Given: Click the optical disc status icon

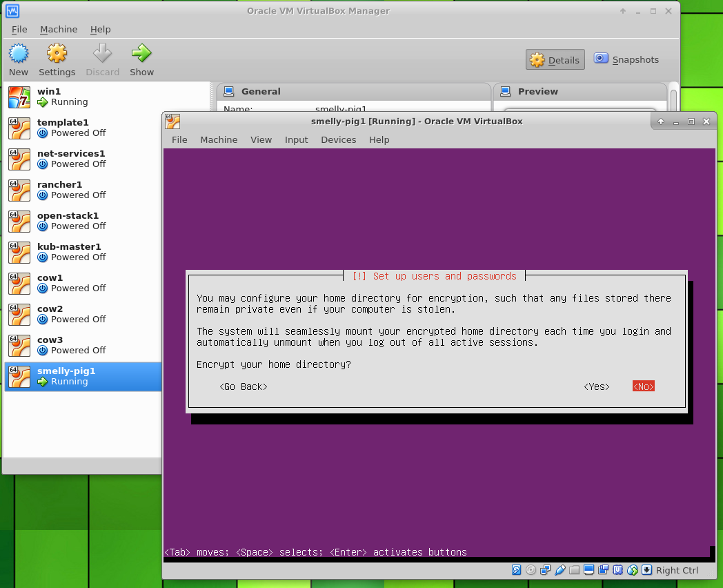Looking at the screenshot, I should coord(531,570).
